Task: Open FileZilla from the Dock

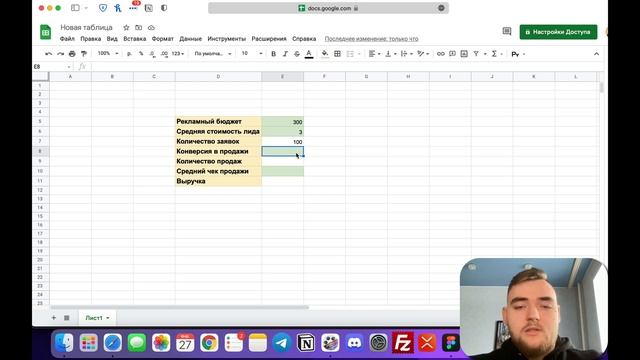Action: [402, 343]
